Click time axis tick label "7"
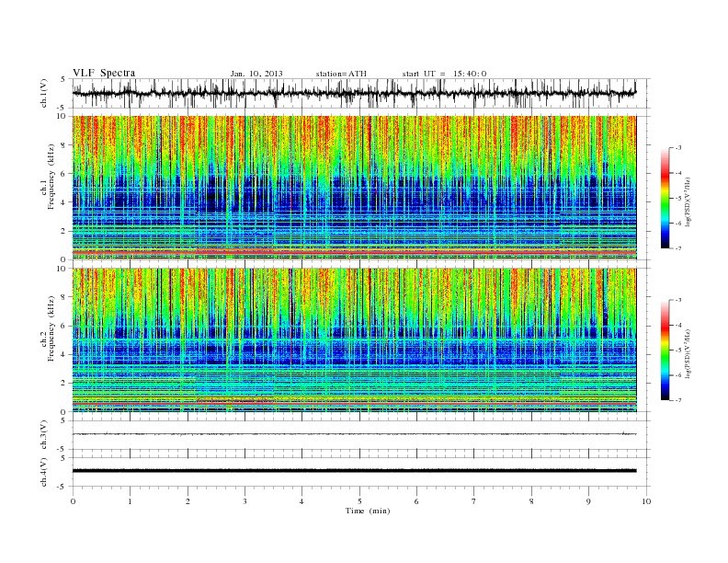This screenshot has width=728, height=563. [x=474, y=501]
